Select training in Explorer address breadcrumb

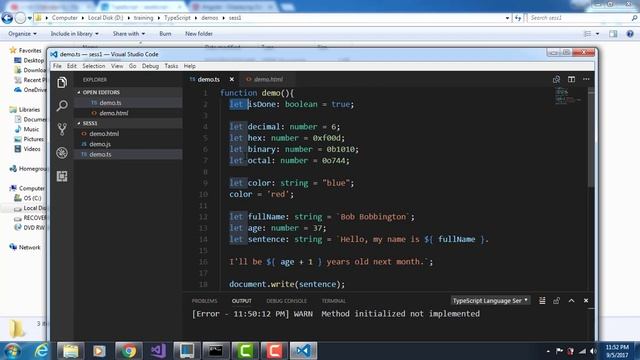point(143,18)
